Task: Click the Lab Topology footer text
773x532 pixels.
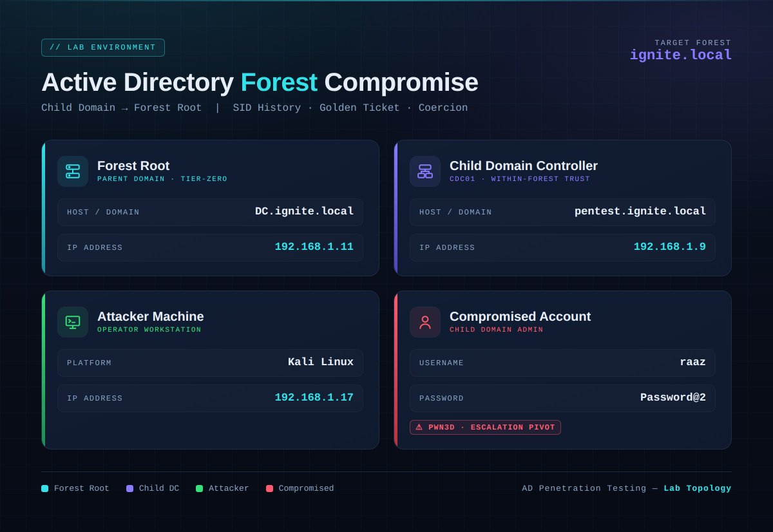Action: point(698,489)
